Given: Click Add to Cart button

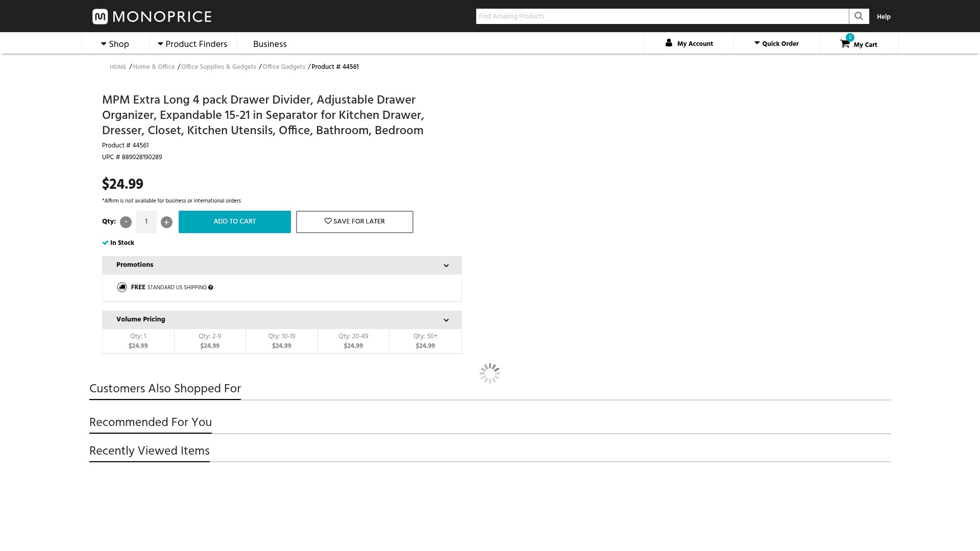Looking at the screenshot, I should coord(235,222).
